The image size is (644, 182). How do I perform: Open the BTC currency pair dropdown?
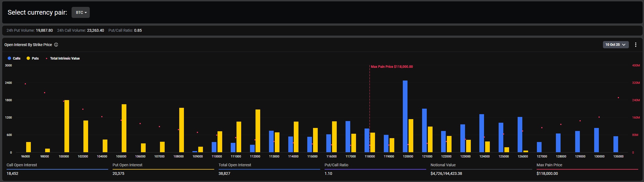pos(81,12)
